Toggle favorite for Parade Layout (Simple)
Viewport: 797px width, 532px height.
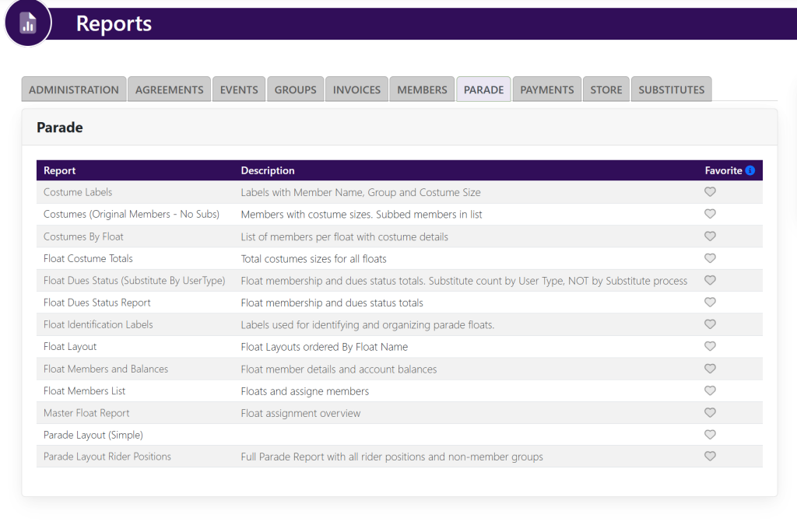pos(710,435)
